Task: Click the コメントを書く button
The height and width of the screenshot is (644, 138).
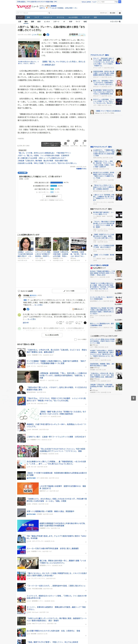Action: [69, 291]
